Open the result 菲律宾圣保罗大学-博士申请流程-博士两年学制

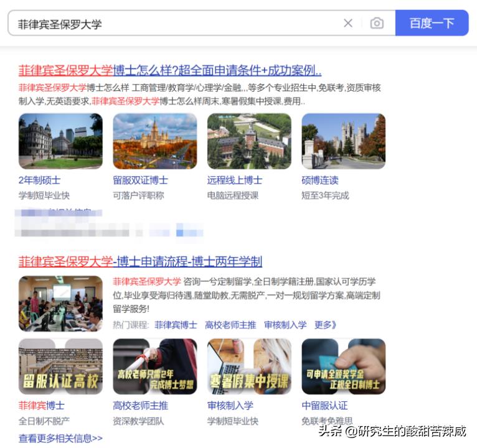[x=140, y=261]
